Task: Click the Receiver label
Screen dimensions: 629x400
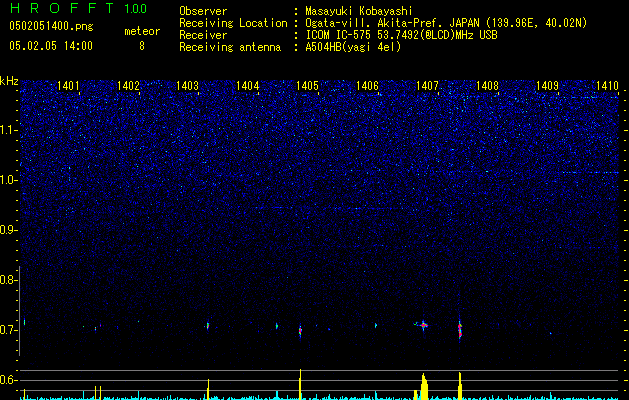Action: pyautogui.click(x=203, y=35)
